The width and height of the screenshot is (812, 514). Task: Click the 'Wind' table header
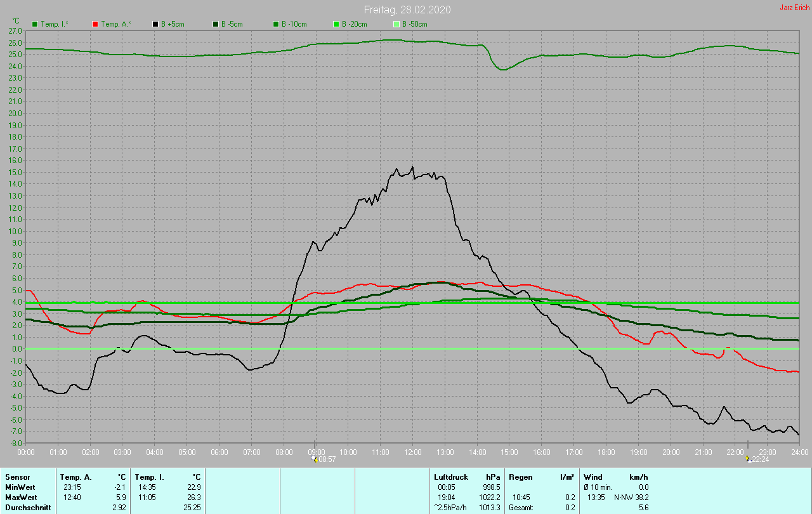(x=593, y=477)
